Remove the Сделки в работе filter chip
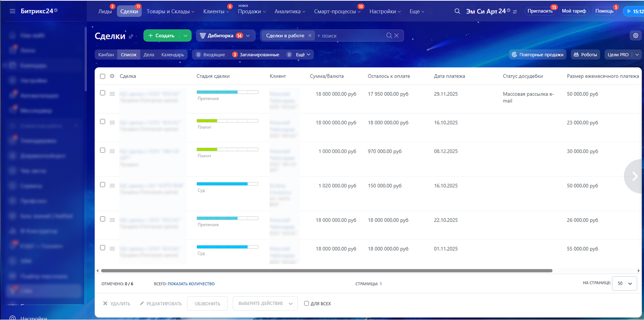 [310, 36]
